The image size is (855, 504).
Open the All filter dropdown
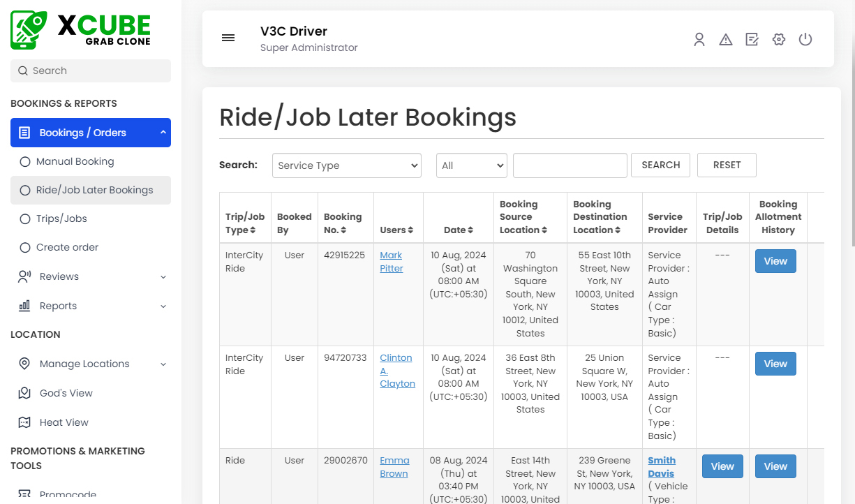point(472,165)
